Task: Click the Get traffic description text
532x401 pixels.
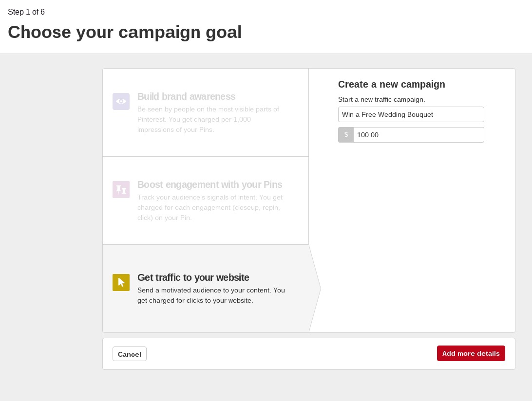Action: (x=211, y=295)
